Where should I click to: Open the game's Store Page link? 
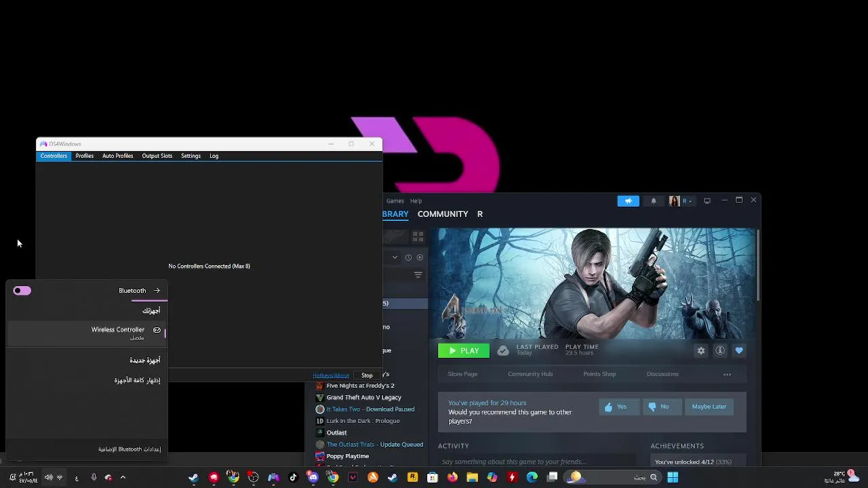[462, 374]
